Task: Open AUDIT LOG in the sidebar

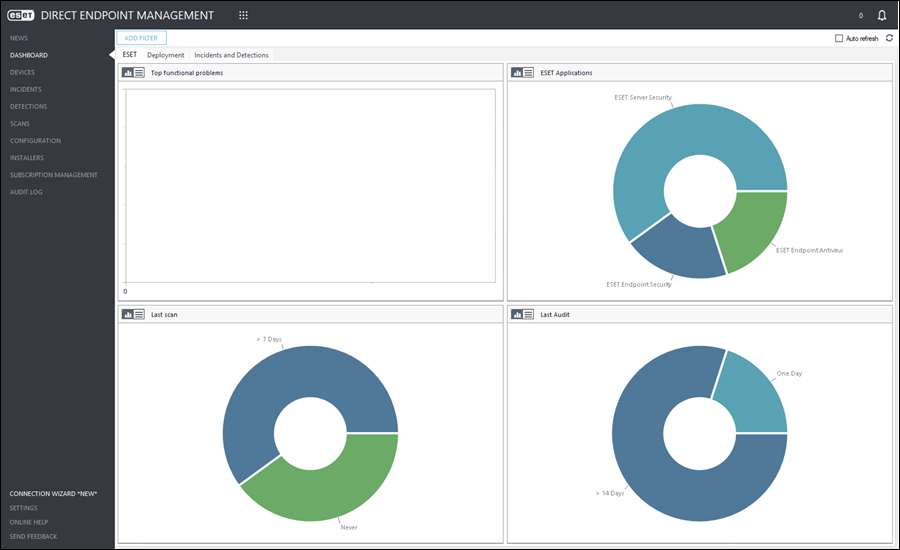Action: tap(26, 192)
